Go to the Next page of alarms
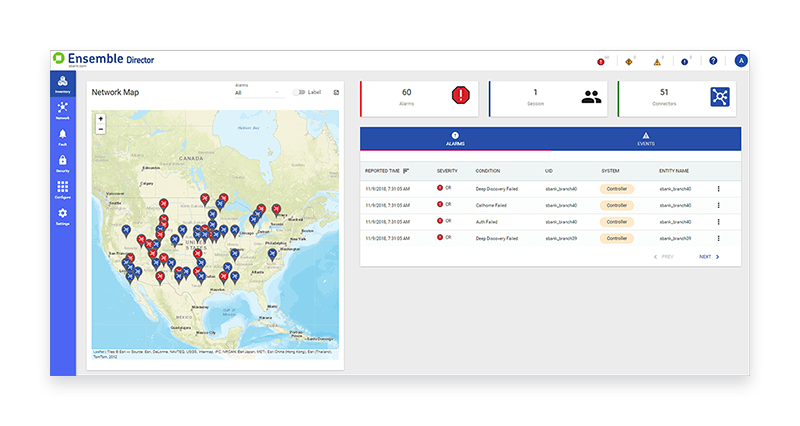This screenshot has height=426, width=800. 708,257
